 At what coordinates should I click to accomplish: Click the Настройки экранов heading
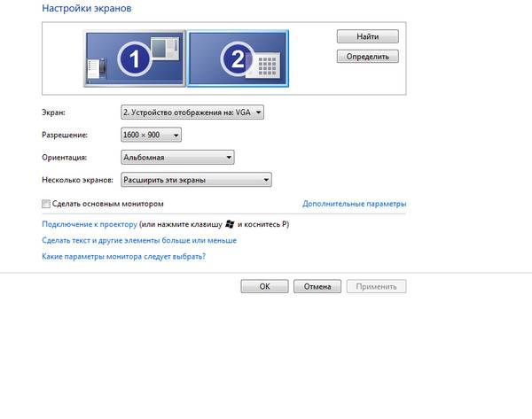point(87,8)
